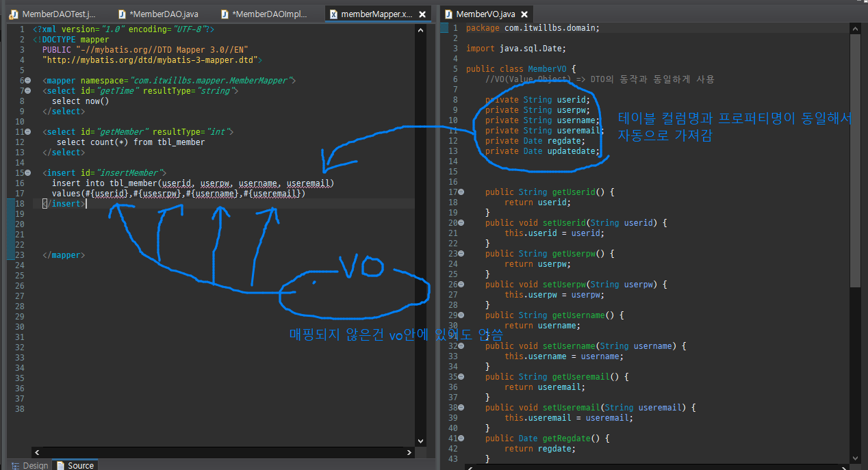
Task: Collapse the getTime select fold on line 7
Action: tap(28, 91)
